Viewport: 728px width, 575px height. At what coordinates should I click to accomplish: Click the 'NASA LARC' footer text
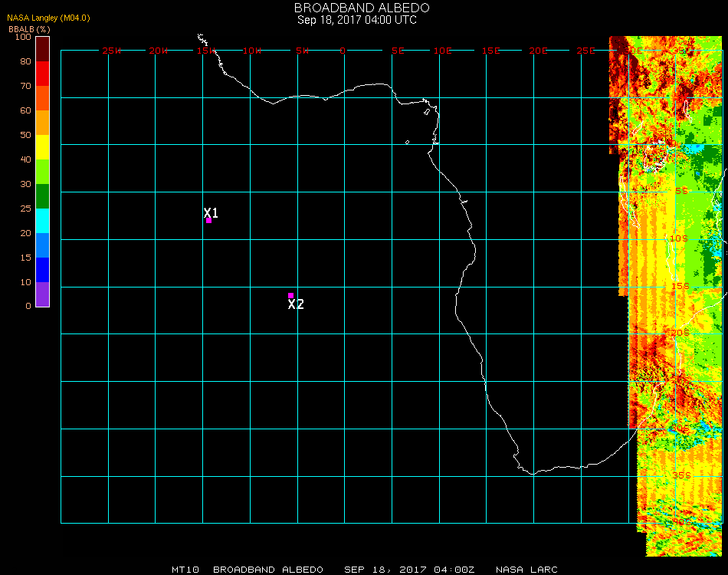(526, 570)
